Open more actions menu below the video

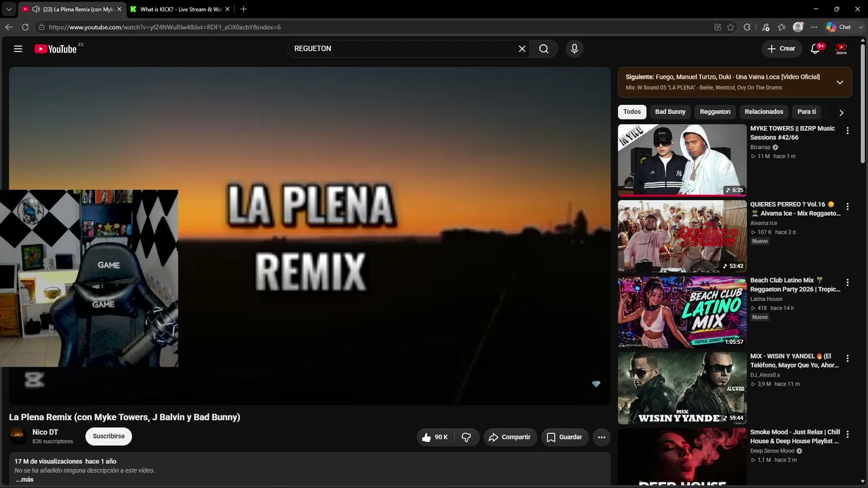pos(601,437)
